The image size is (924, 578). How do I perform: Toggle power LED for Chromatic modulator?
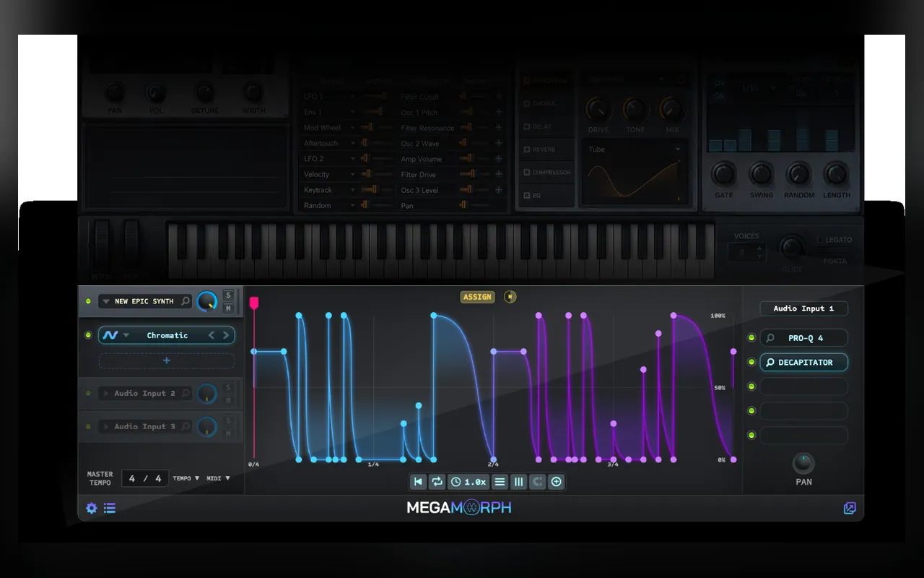click(x=88, y=335)
